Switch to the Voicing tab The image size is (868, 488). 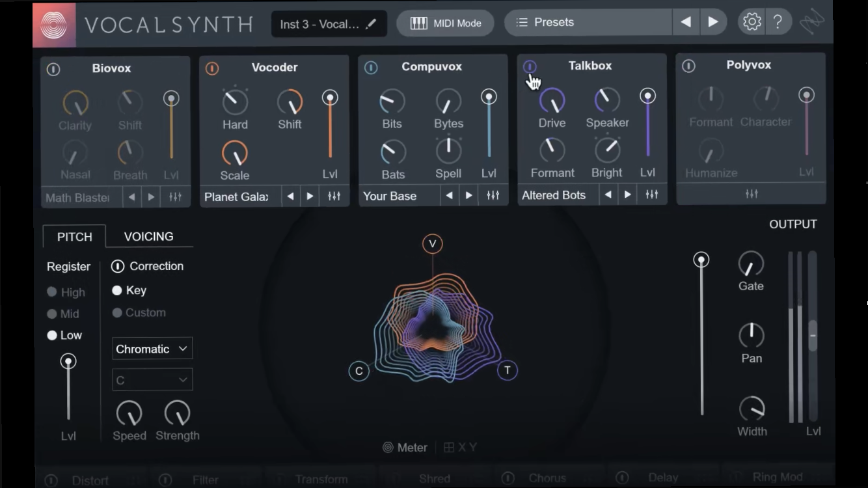click(x=148, y=236)
